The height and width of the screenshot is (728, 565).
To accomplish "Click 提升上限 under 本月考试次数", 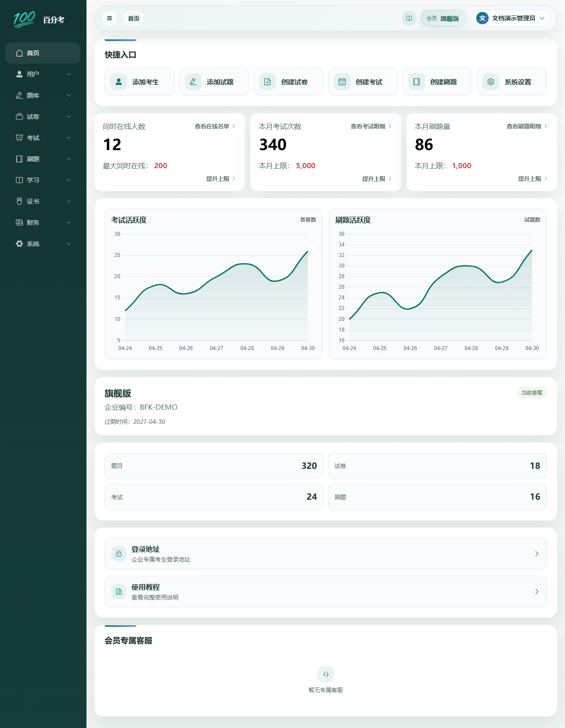I will coord(377,179).
